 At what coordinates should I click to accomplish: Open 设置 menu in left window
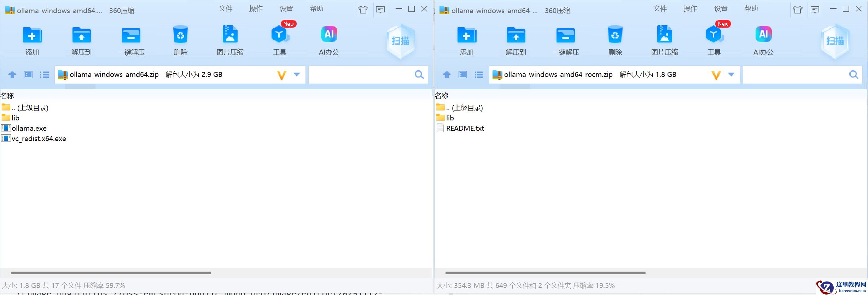coord(286,9)
